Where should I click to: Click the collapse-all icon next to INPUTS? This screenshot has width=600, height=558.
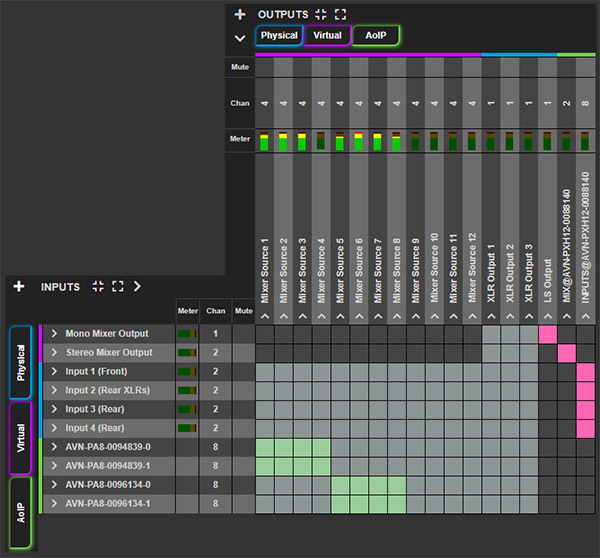(x=98, y=286)
